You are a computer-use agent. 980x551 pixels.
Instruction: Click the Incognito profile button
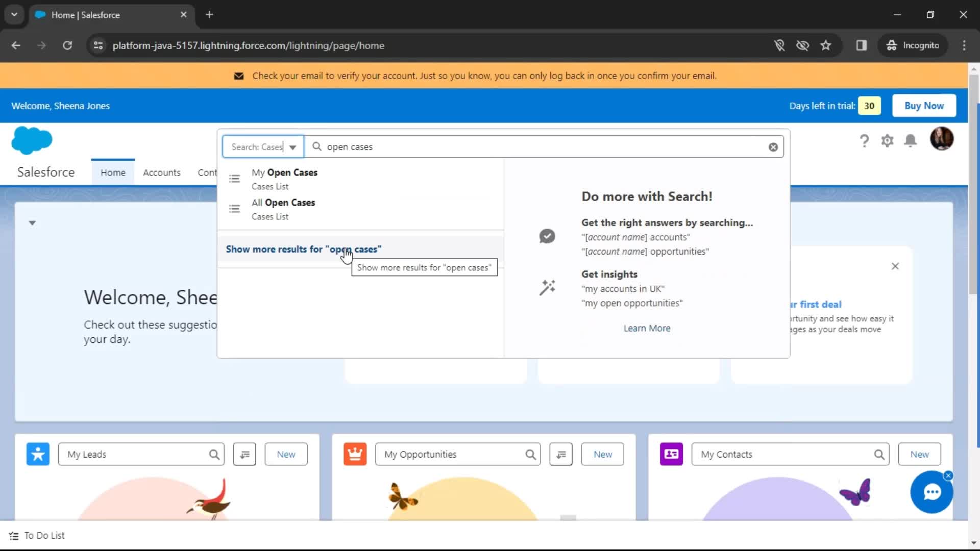(913, 45)
